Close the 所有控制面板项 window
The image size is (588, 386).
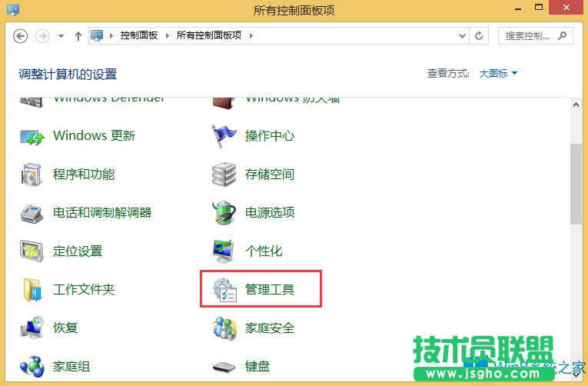tap(566, 7)
